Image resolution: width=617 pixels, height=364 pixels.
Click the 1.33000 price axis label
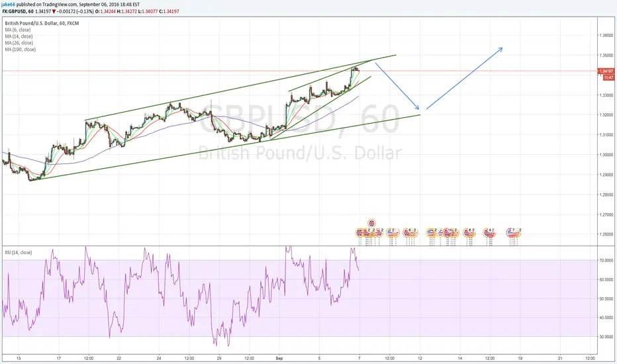pyautogui.click(x=606, y=95)
